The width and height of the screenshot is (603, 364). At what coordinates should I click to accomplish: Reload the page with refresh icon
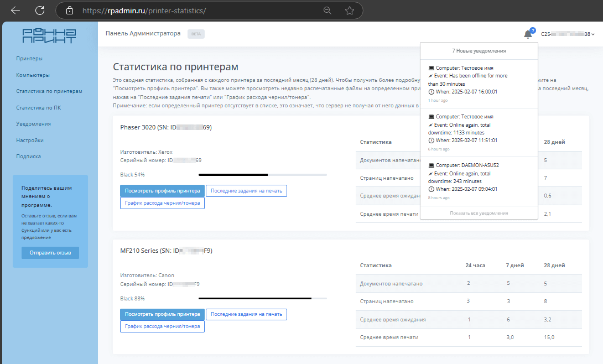[40, 11]
